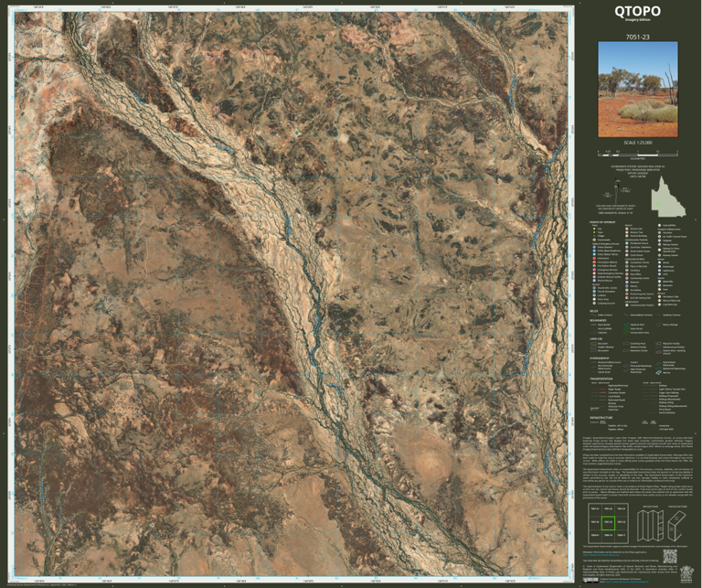The height and width of the screenshot is (588, 702).
Task: Click the Library legend symbol
Action: coord(627,286)
